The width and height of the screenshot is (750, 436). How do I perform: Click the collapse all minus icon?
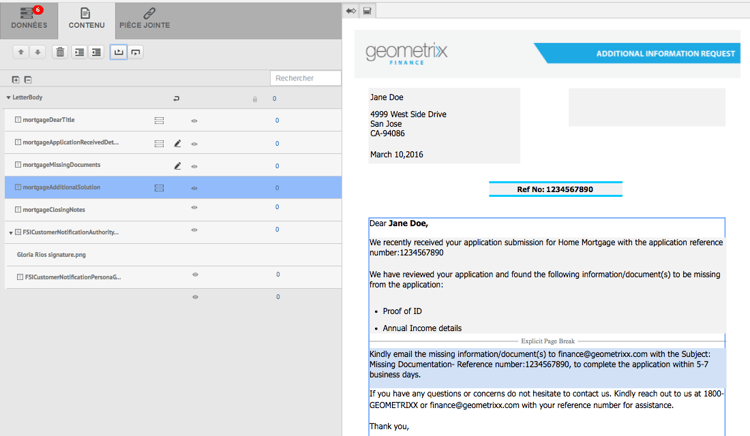click(x=28, y=79)
